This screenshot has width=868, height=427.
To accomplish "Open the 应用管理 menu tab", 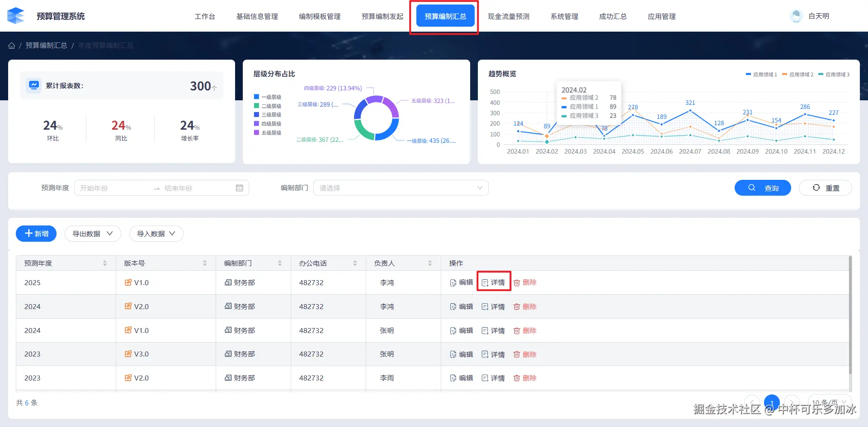I will pyautogui.click(x=661, y=17).
